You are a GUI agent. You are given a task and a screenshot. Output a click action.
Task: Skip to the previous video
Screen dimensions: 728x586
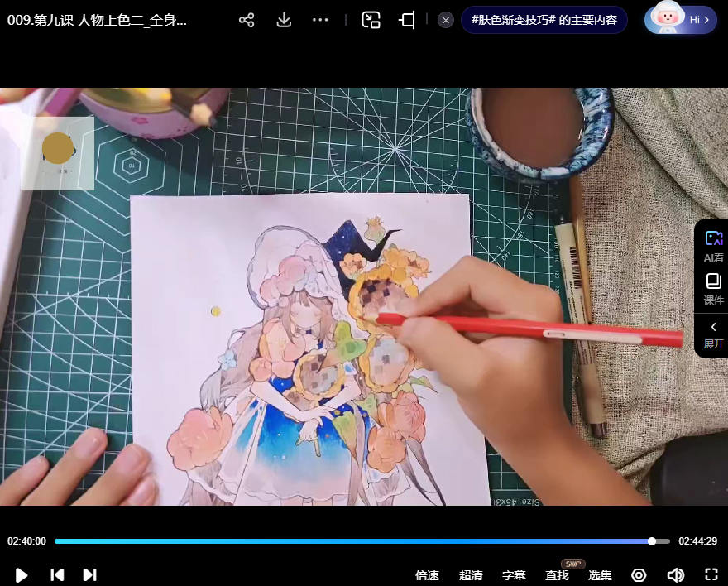pos(57,574)
